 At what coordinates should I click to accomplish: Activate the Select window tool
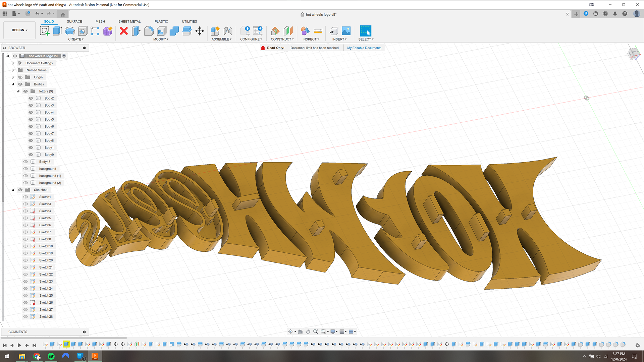pyautogui.click(x=366, y=31)
